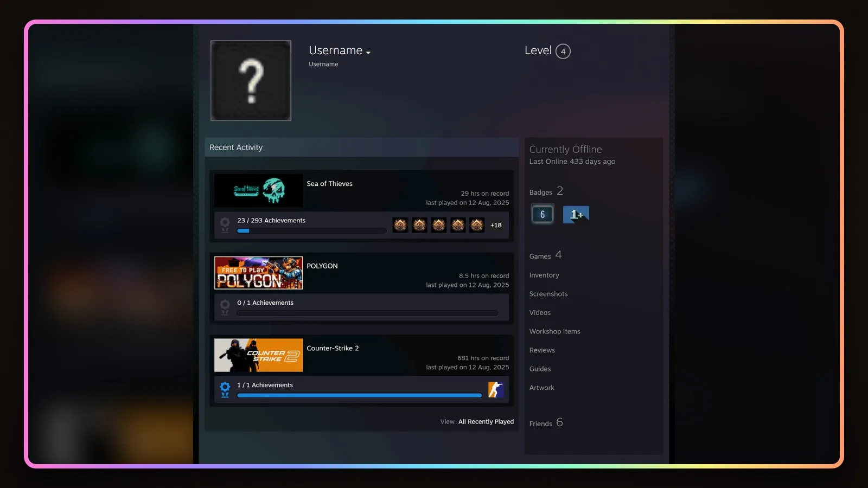Viewport: 868px width, 488px height.
Task: Open the Counter-Strike 2 game thumbnail
Action: pos(259,355)
